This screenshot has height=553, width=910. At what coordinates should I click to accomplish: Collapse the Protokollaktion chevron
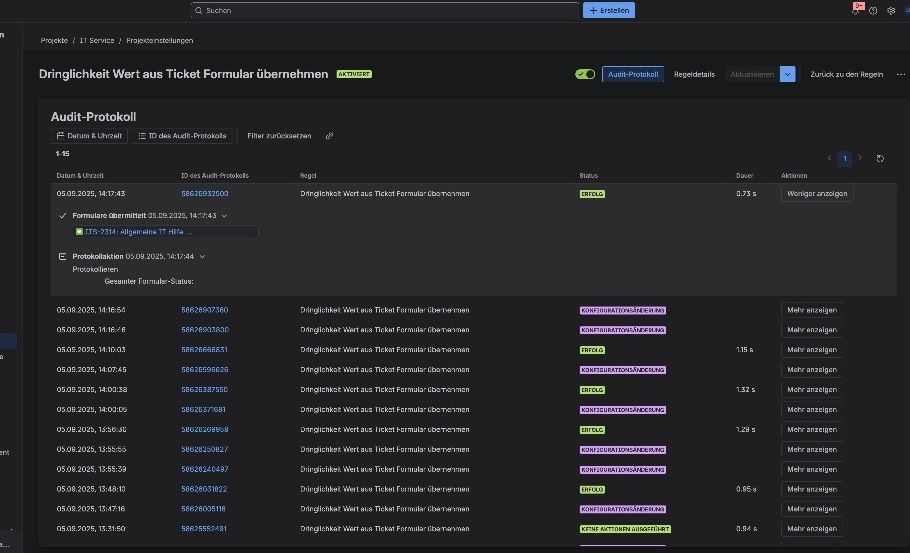coord(202,256)
